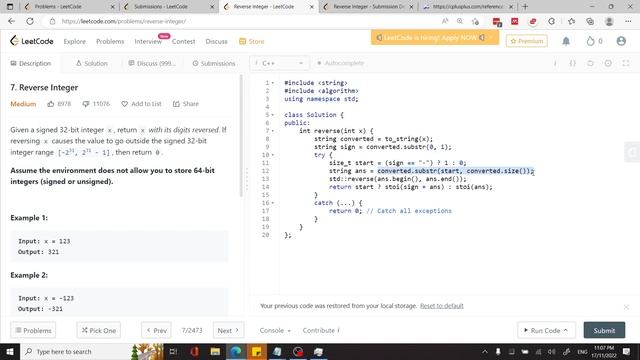Open the Interview nav item
The width and height of the screenshot is (640, 360).
click(148, 41)
